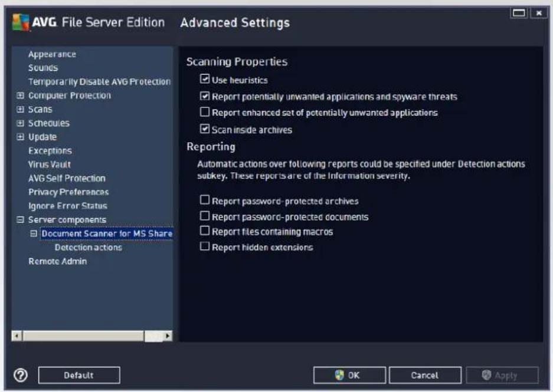The image size is (553, 392).
Task: Select Update label in tree
Action: pos(42,137)
